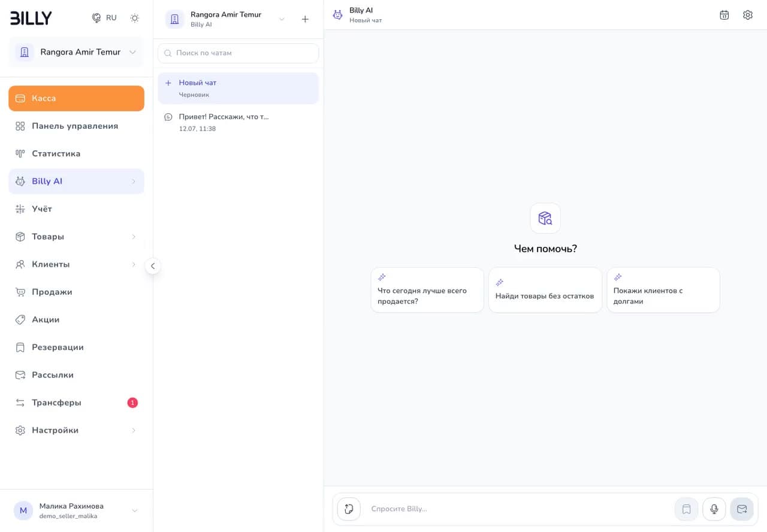Open the chat settings gear icon
The width and height of the screenshot is (767, 532).
[x=748, y=15]
